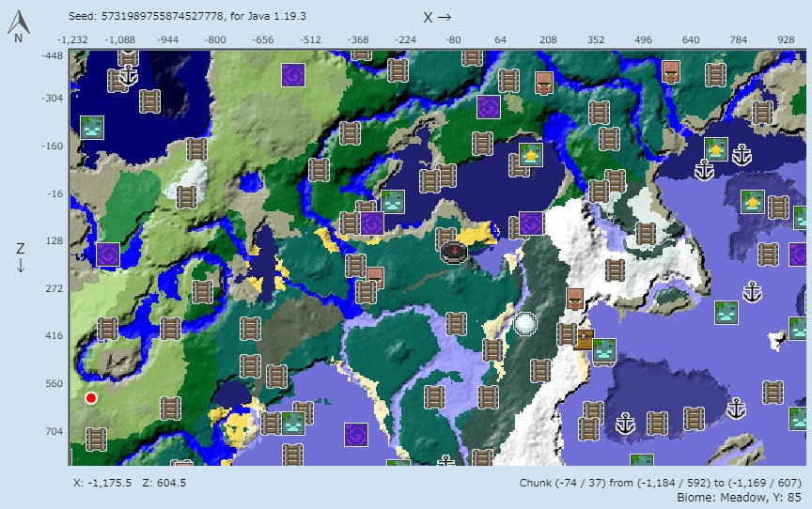Open the buried treasure chest icon
The width and height of the screenshot is (812, 509).
click(585, 340)
